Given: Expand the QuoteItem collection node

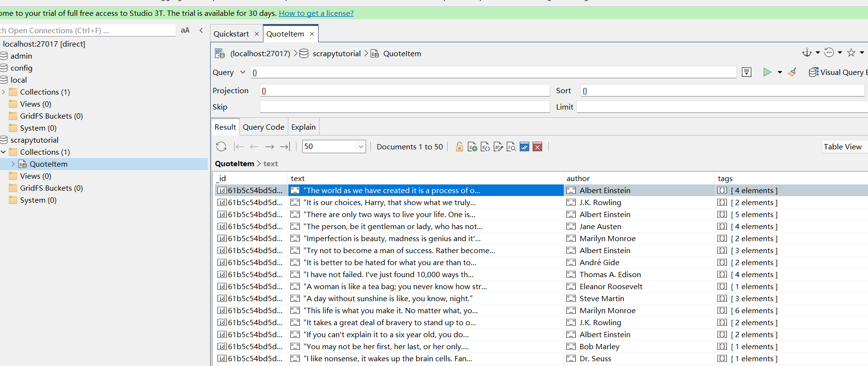Looking at the screenshot, I should (x=13, y=164).
